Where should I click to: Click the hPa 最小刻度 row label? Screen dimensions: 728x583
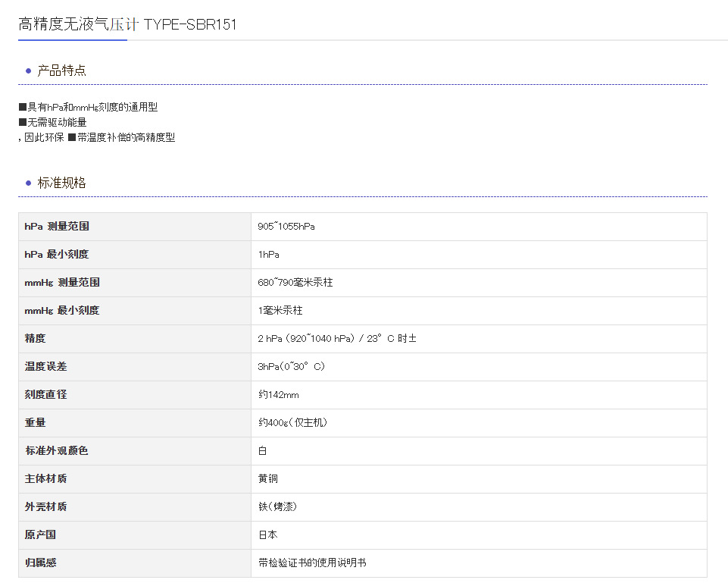[x=56, y=255]
